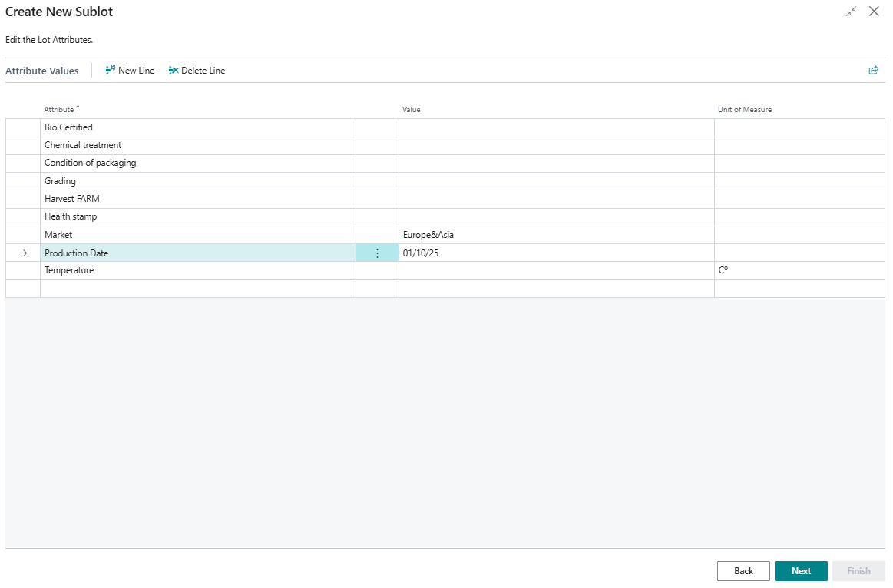The image size is (893, 588).
Task: Click the Delete Line icon
Action: click(174, 71)
